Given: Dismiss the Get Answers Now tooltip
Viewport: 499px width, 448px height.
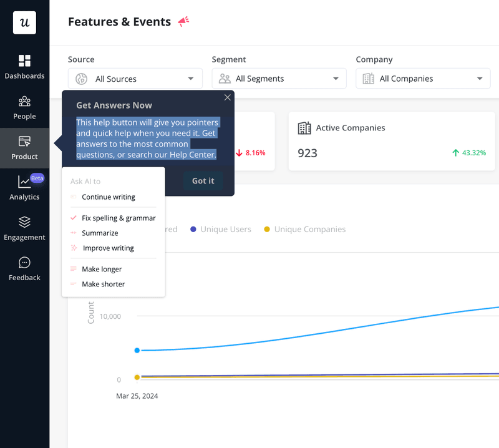Looking at the screenshot, I should point(227,97).
